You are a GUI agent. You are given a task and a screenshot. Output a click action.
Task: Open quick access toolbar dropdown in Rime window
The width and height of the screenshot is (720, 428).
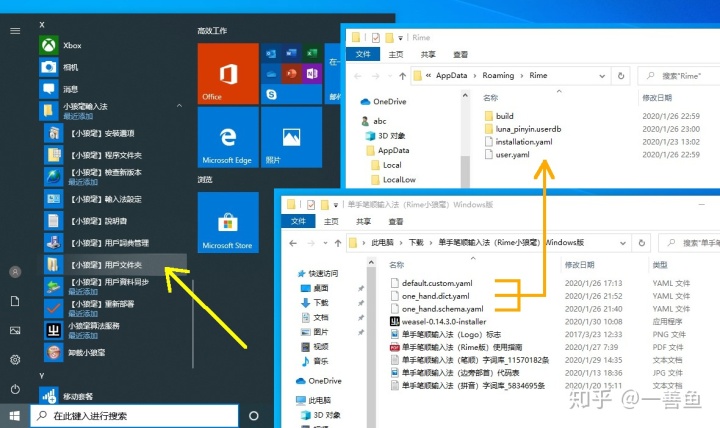coord(400,38)
